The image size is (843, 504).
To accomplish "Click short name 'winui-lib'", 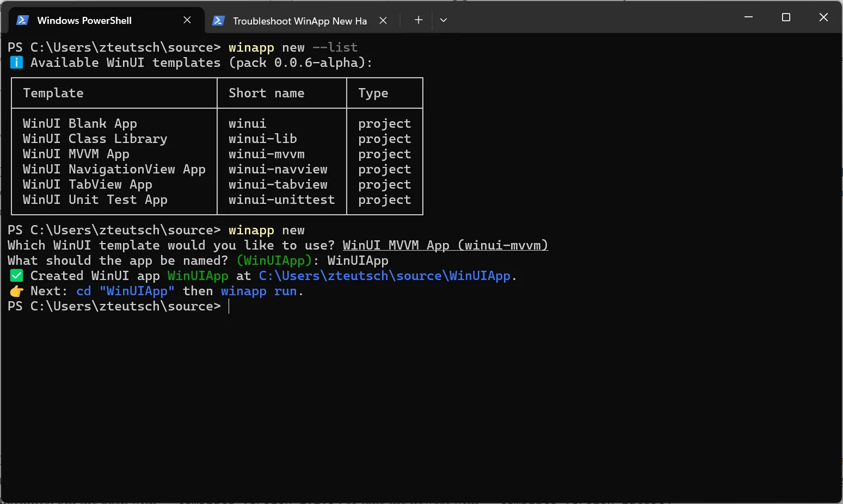I will coord(262,139).
